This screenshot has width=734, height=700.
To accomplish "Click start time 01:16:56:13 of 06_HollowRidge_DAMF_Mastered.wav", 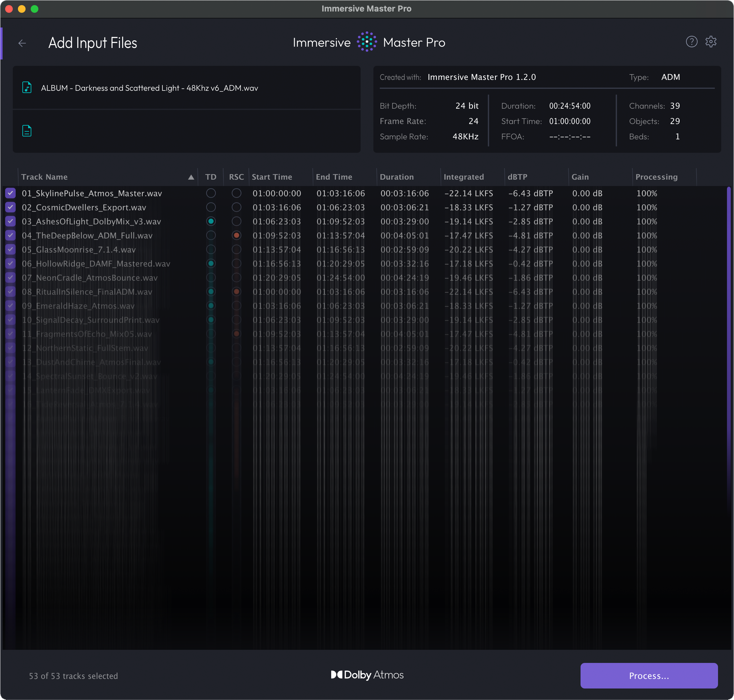I will 277,263.
